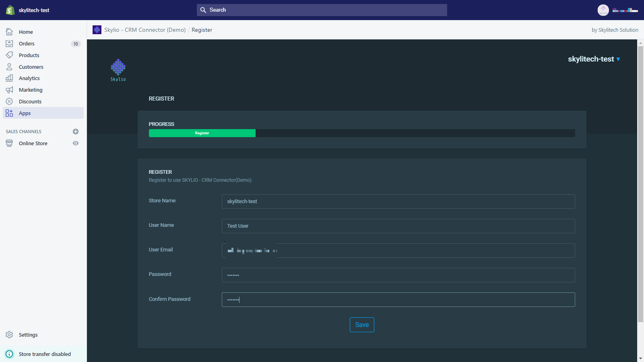644x362 pixels.
Task: Click the vertical scrollbar thumb
Action: coord(640,184)
